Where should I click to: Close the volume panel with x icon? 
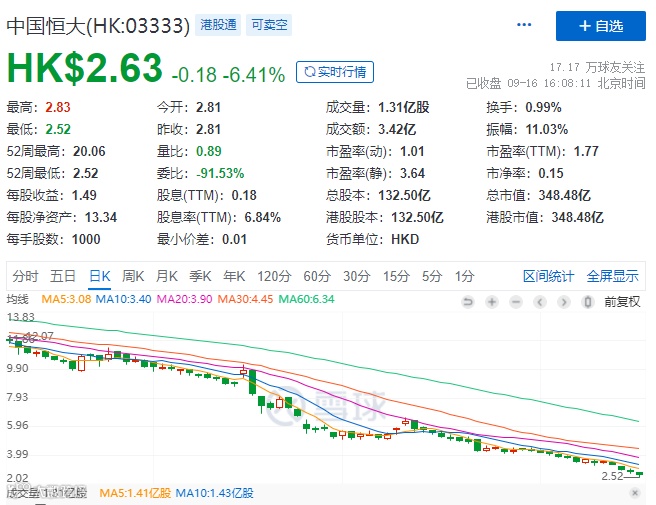tap(635, 493)
